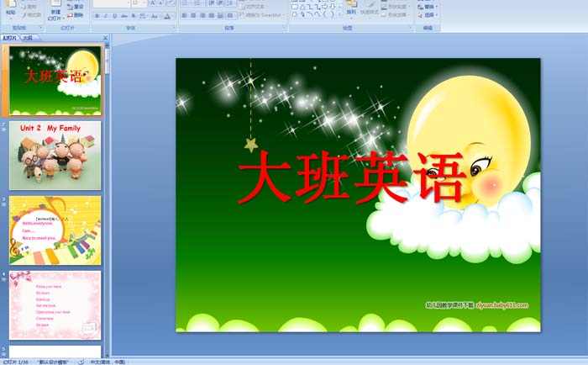
Task: Clear all text formatting
Action: point(171,3)
